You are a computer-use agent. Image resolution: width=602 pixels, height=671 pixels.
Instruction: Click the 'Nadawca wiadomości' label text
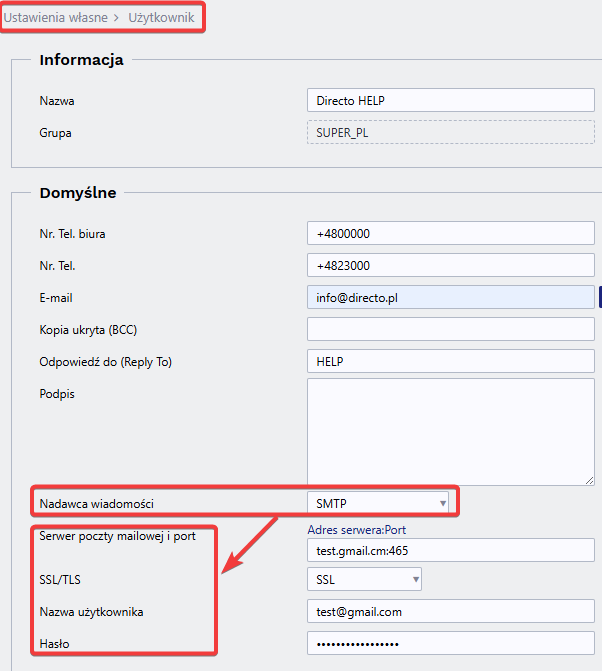(96, 502)
